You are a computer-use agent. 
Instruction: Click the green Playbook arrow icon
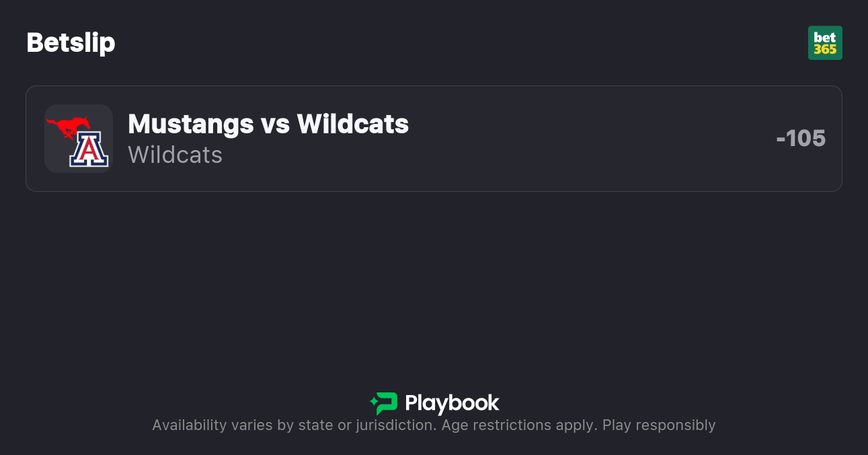pos(383,403)
